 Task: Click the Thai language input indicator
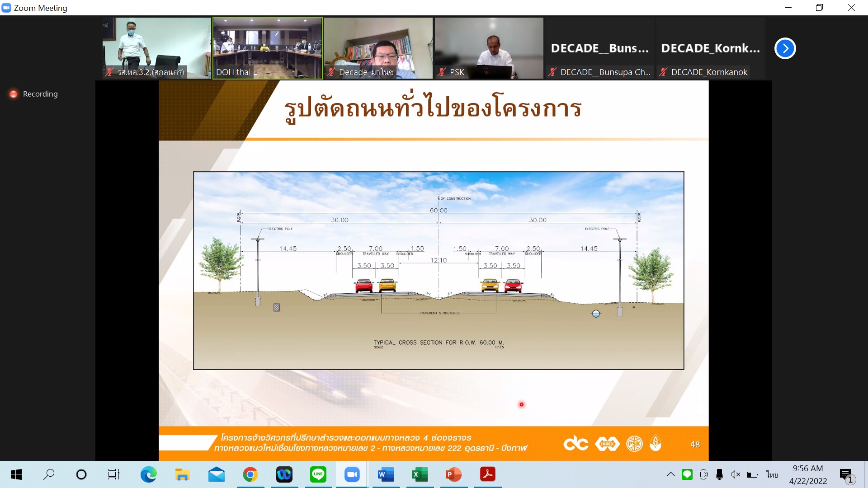point(772,474)
